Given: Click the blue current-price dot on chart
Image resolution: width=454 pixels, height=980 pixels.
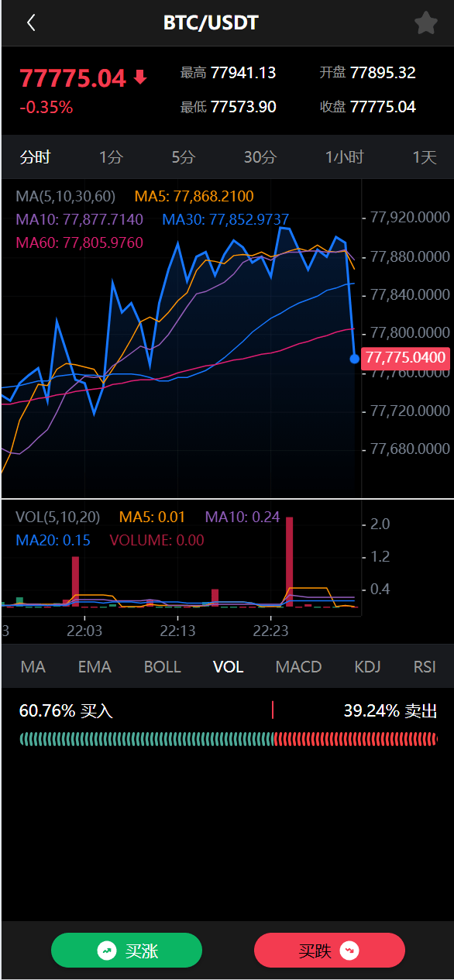Looking at the screenshot, I should point(355,359).
